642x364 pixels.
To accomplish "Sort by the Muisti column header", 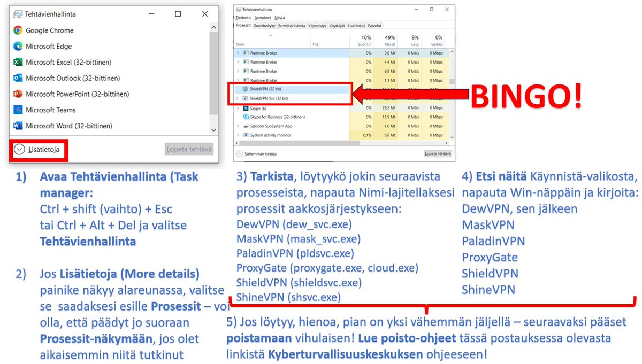I will tap(385, 40).
